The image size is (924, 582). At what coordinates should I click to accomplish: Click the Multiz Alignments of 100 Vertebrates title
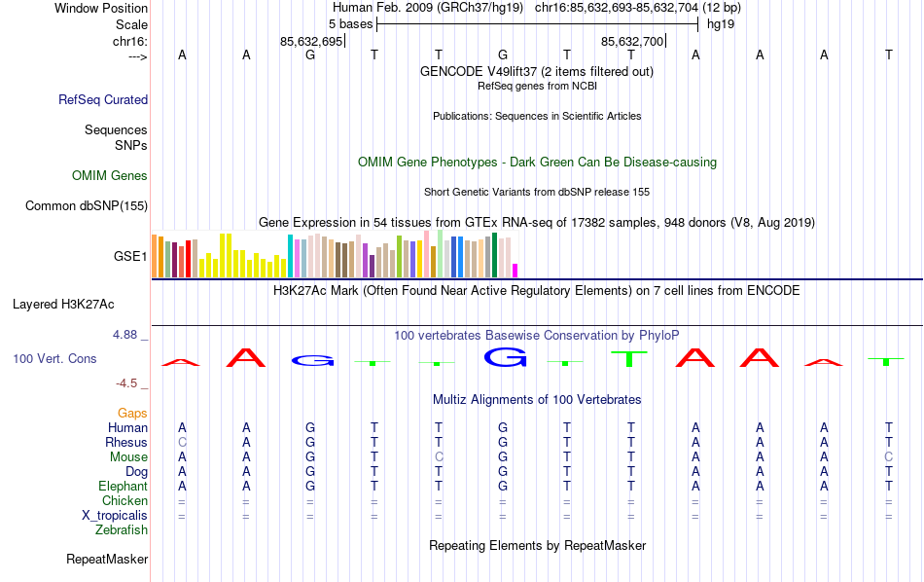coord(537,400)
